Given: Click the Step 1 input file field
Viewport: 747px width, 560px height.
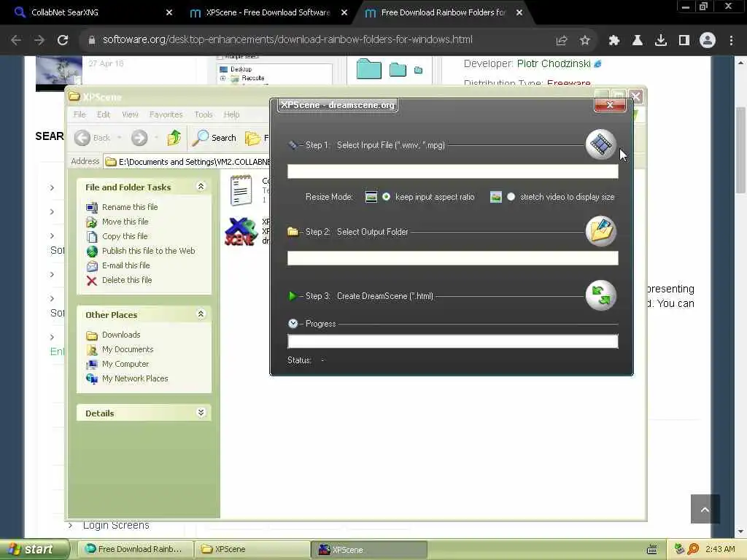Looking at the screenshot, I should tap(452, 171).
